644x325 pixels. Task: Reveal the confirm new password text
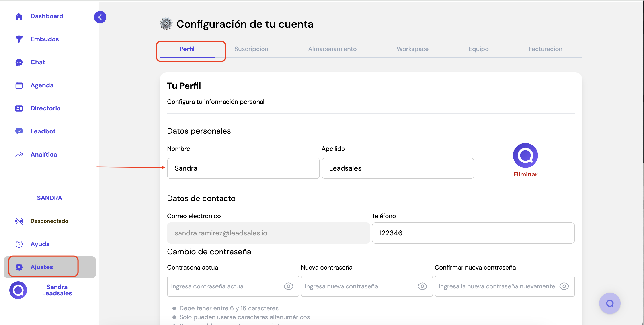[x=564, y=286]
